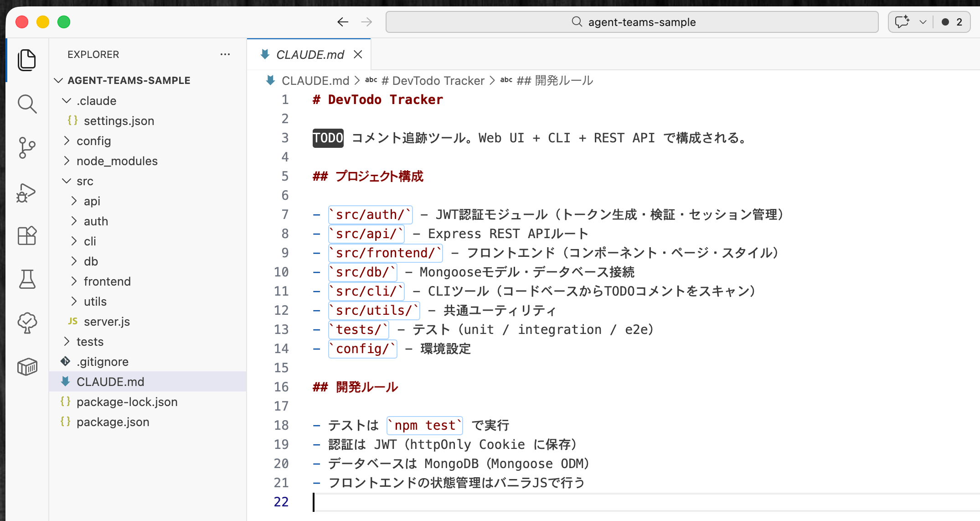Open settings.json from the .claude folder
The image size is (980, 521).
point(119,120)
